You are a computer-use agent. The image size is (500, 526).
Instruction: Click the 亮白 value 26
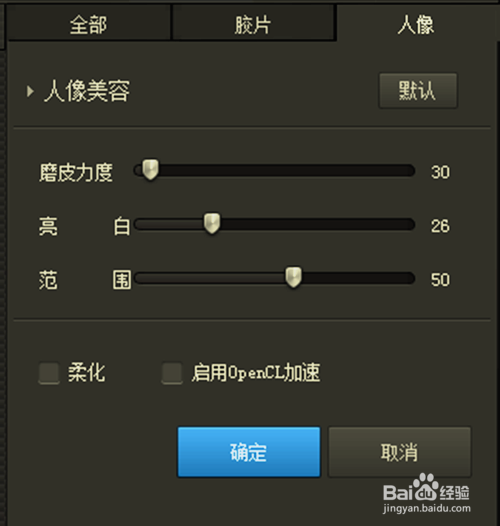[440, 226]
